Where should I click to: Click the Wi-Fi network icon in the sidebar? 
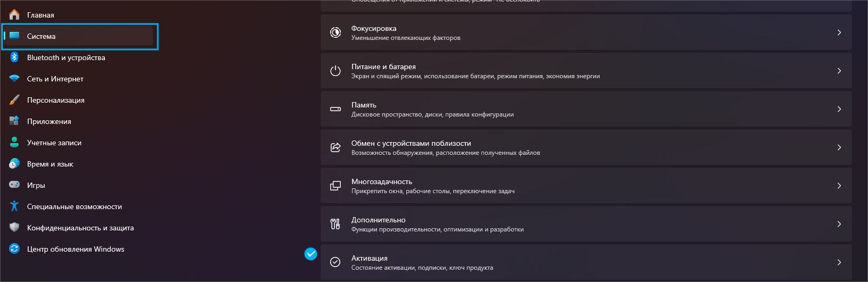pos(14,79)
